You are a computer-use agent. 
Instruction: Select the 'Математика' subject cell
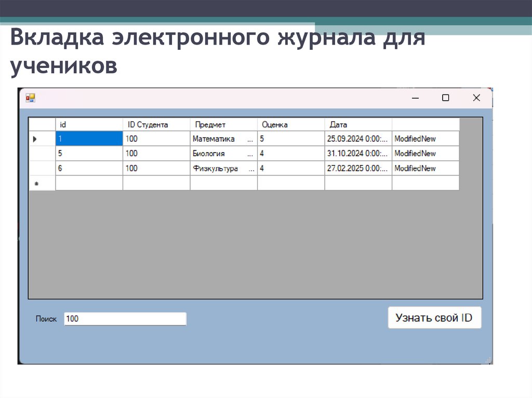pyautogui.click(x=223, y=139)
